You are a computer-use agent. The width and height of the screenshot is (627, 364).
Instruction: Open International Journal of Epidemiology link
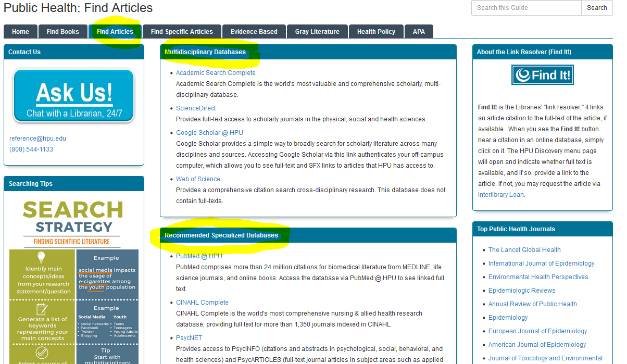click(541, 263)
